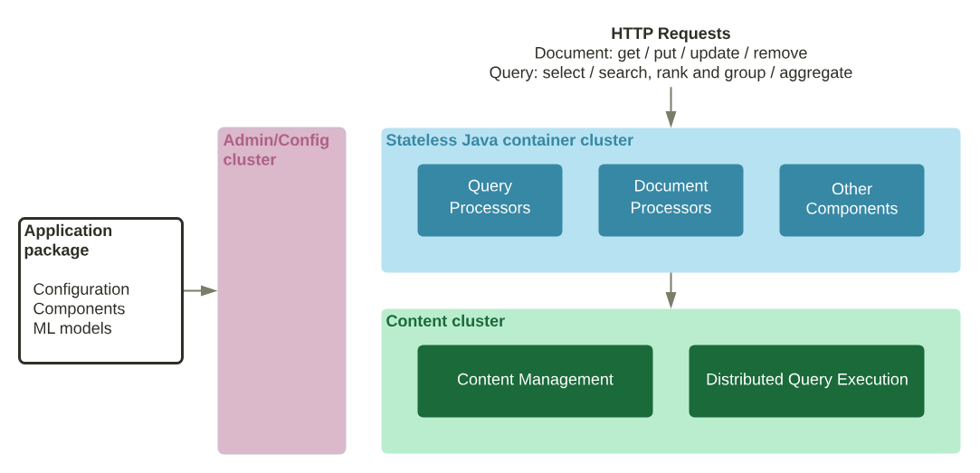The height and width of the screenshot is (473, 980).
Task: Select the ML models item
Action: point(72,329)
